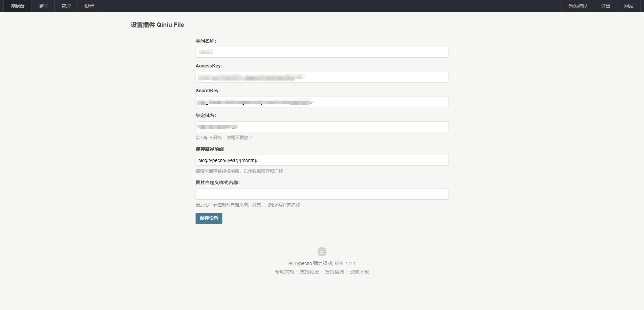Focus the empty 图片自定义样式名称 field
The height and width of the screenshot is (310, 644).
click(x=322, y=194)
